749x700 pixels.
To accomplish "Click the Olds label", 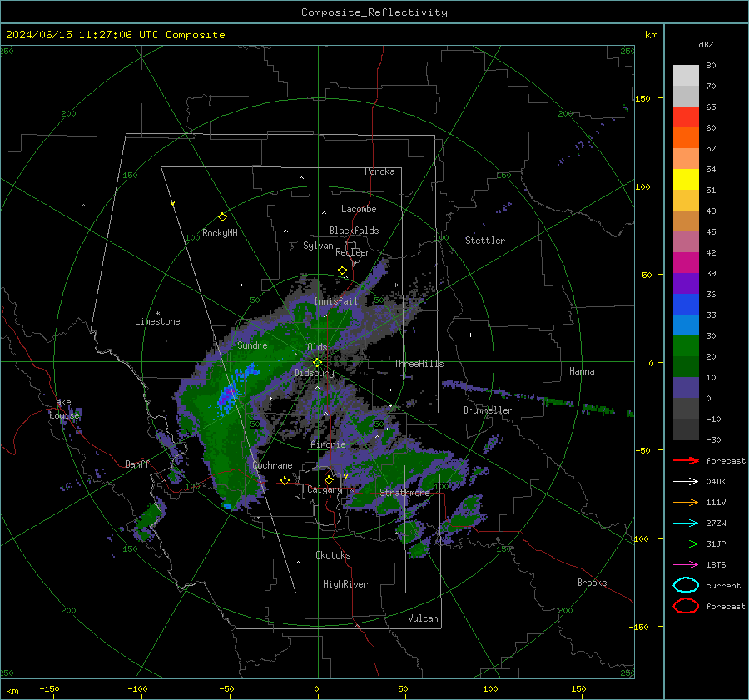I will tap(317, 347).
